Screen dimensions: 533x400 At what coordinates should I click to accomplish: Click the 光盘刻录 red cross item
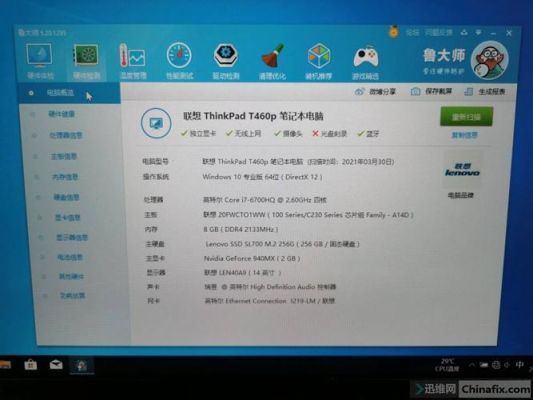[x=329, y=134]
